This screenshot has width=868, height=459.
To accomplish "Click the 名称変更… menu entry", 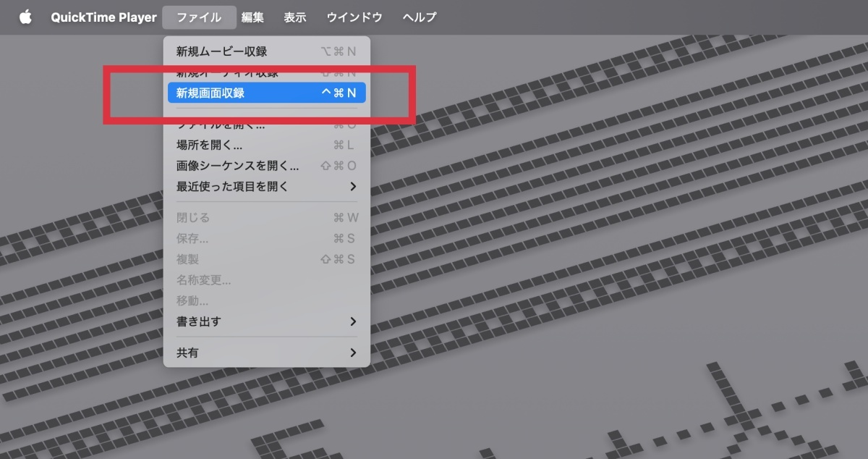I will tap(266, 279).
